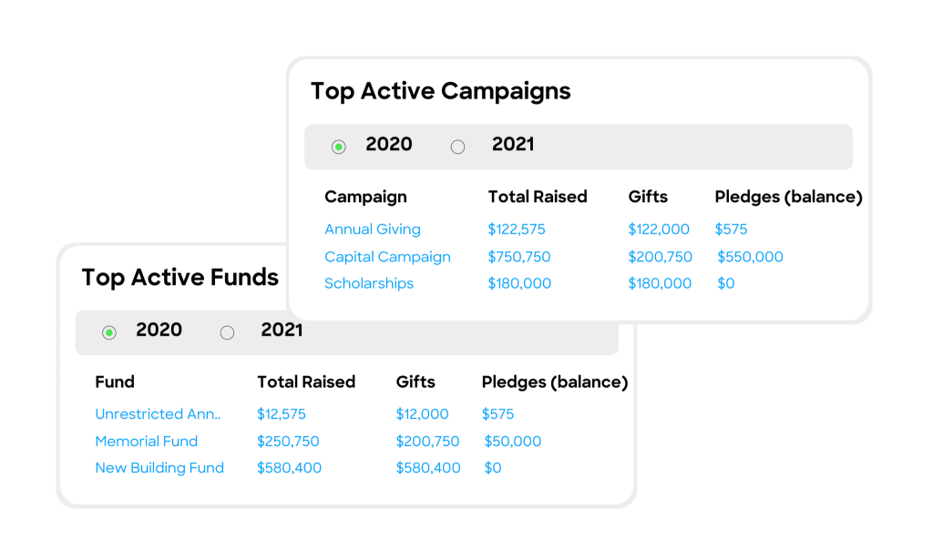Select 2021 radio in Top Active Funds
This screenshot has width=933, height=560.
[227, 332]
